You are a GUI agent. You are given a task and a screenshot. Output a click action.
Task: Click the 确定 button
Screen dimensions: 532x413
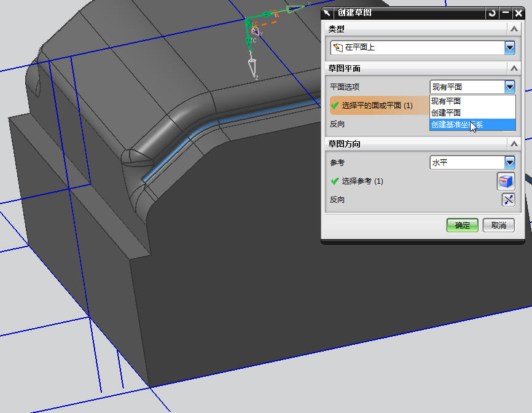click(x=462, y=226)
